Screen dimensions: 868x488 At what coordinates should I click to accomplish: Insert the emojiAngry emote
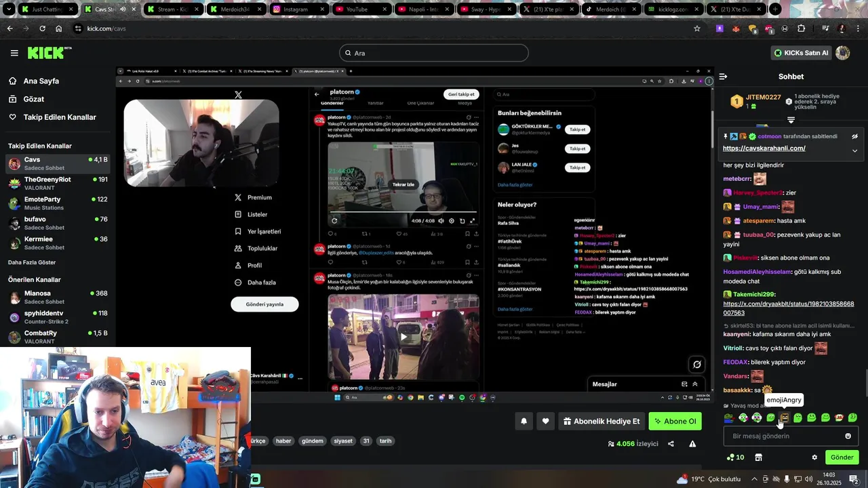[x=785, y=418]
